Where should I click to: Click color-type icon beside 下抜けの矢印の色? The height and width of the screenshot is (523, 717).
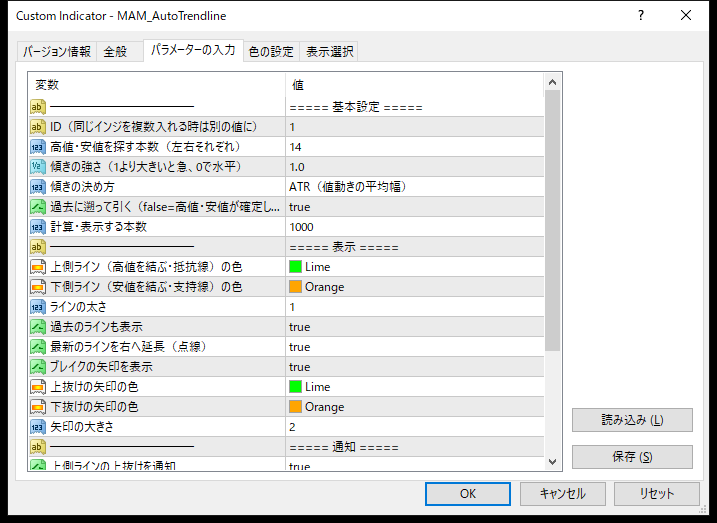38,407
